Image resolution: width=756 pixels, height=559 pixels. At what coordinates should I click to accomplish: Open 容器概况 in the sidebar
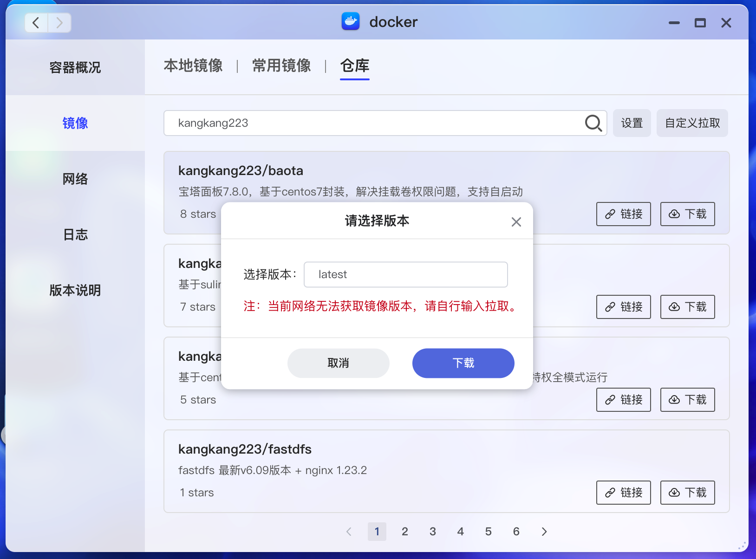coord(75,67)
